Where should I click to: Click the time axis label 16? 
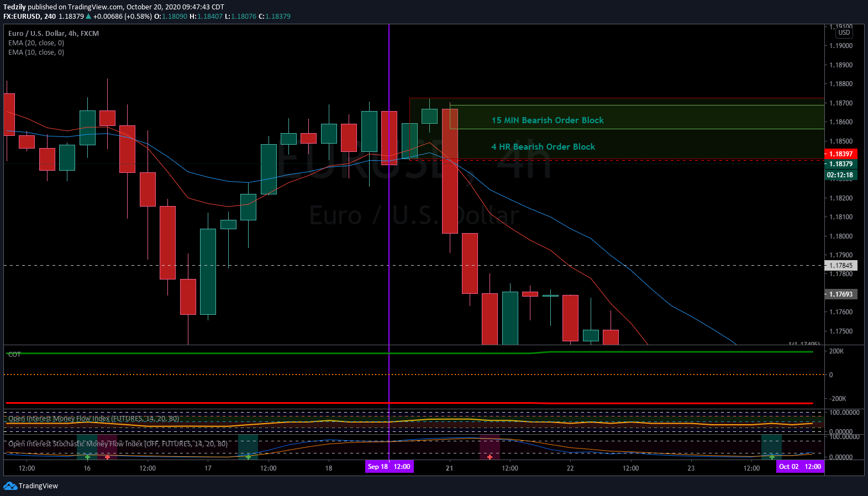coord(87,468)
